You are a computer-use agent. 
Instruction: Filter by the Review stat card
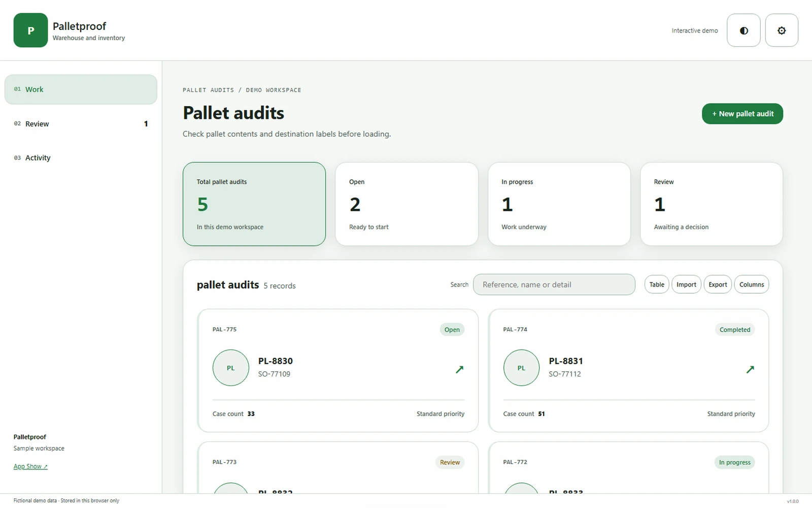tap(712, 204)
